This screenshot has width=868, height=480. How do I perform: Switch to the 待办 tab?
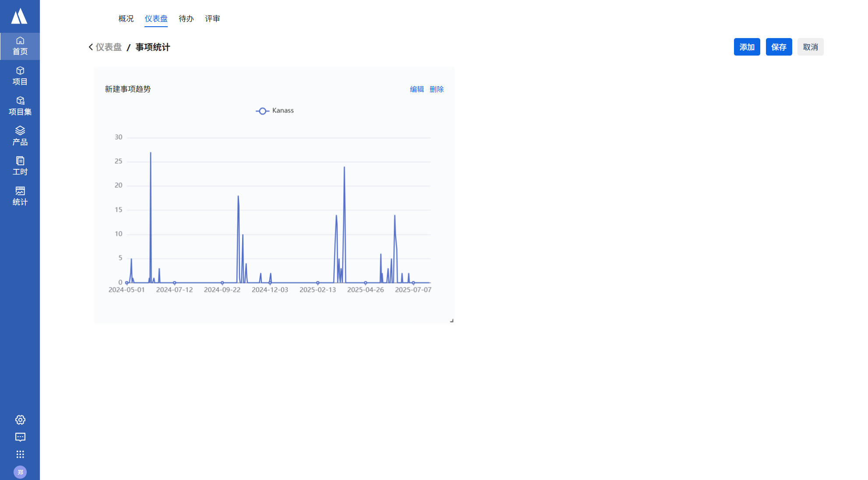[x=186, y=19]
